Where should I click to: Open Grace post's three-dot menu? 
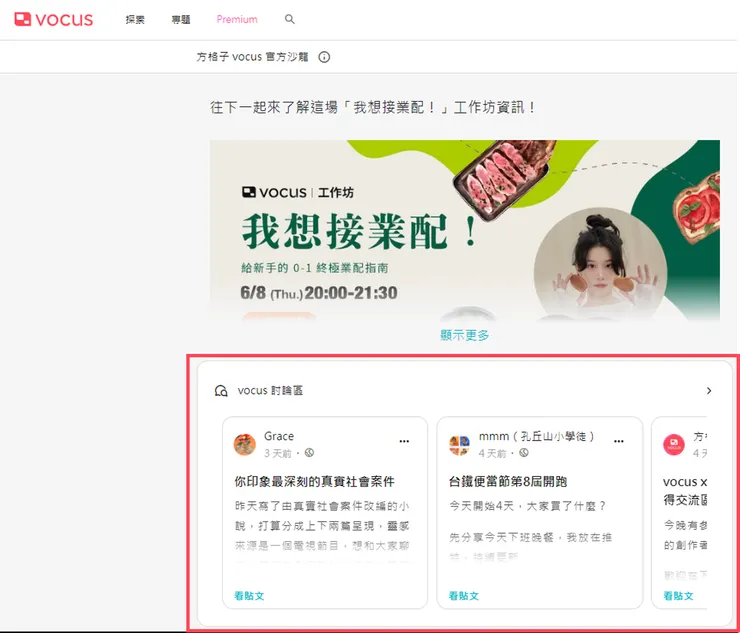point(404,441)
